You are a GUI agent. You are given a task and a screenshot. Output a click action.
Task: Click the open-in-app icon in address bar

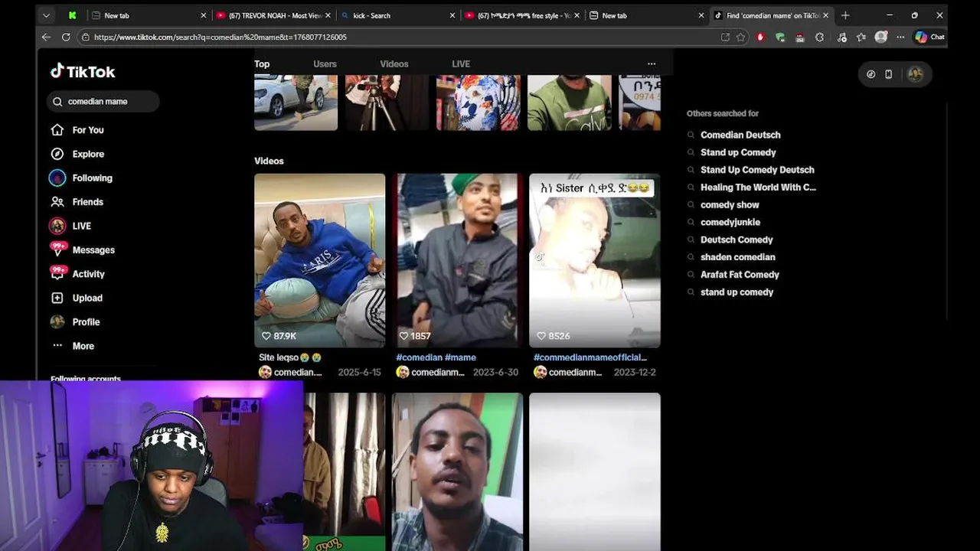(725, 37)
